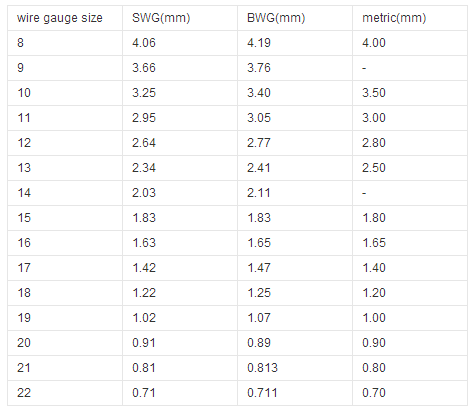Click the metric value 1.00

click(x=374, y=318)
